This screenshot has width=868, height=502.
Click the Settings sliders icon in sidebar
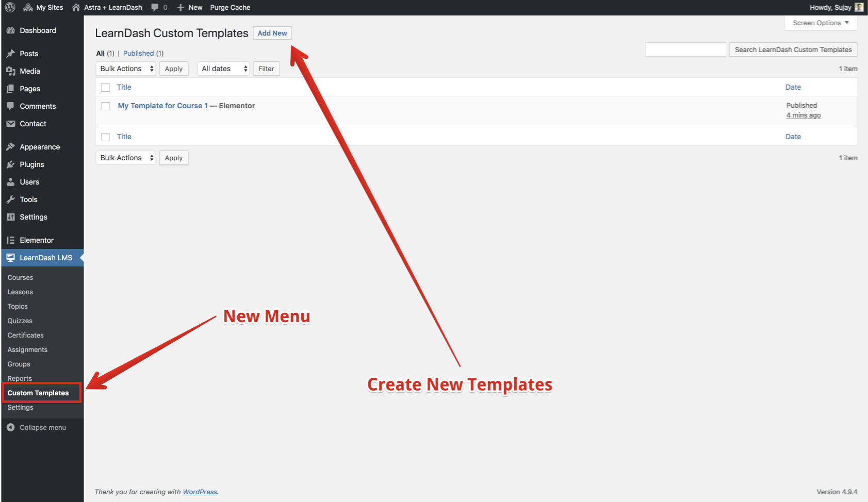pos(11,217)
